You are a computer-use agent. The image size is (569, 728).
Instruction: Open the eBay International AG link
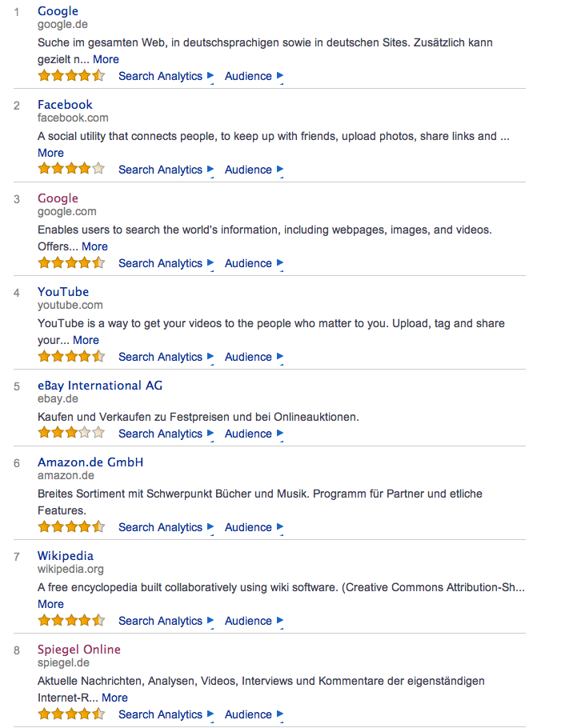pos(100,386)
